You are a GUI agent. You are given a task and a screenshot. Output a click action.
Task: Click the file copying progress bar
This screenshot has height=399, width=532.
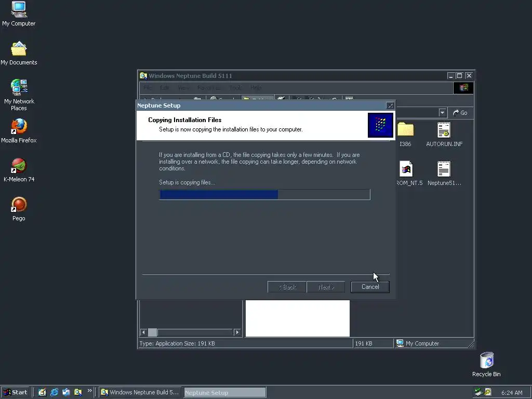[264, 194]
